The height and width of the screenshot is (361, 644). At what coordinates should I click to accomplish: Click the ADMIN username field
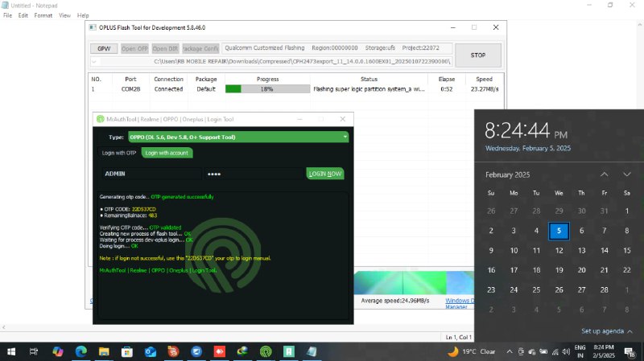[151, 174]
